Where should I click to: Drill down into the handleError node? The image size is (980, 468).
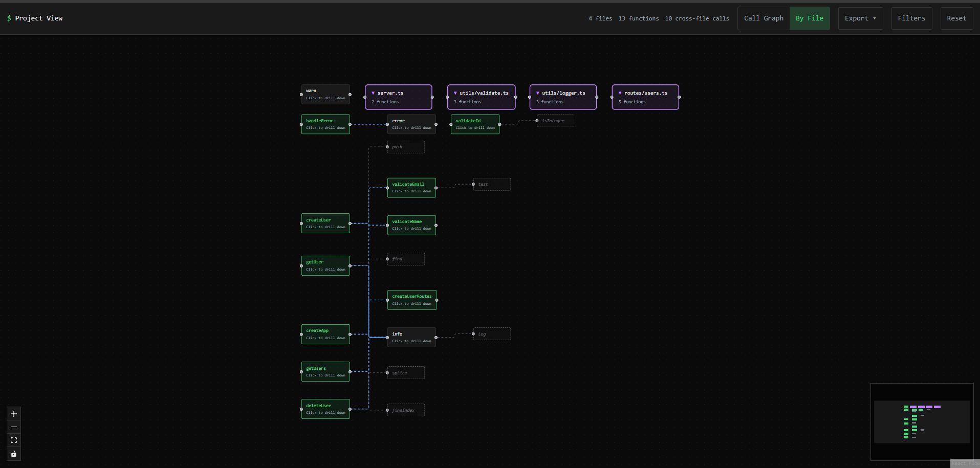pyautogui.click(x=325, y=124)
